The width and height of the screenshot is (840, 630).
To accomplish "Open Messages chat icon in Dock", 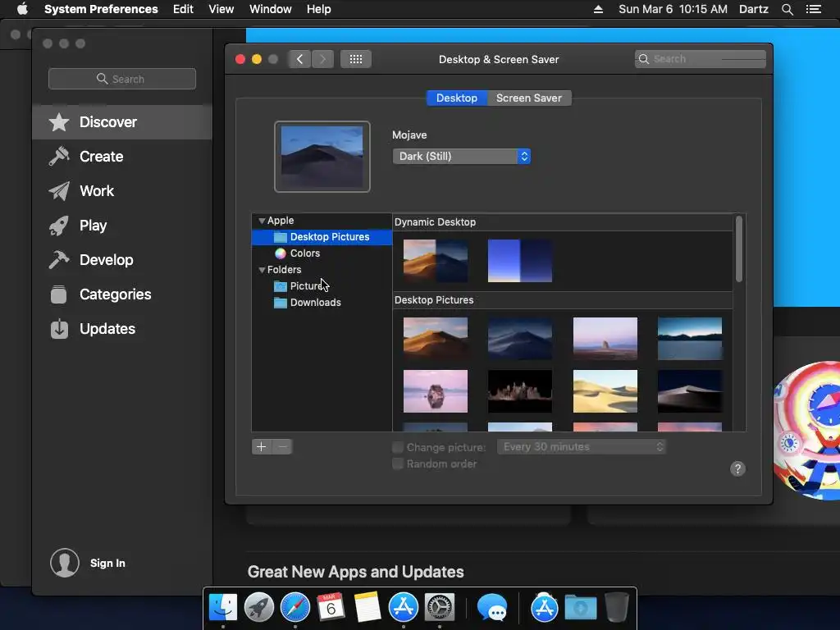I will pos(492,608).
